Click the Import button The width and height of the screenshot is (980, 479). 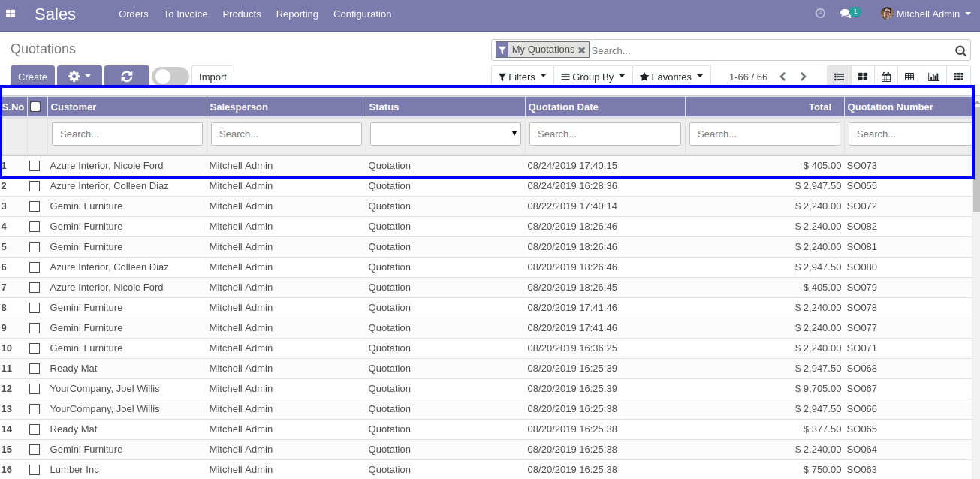[x=213, y=77]
